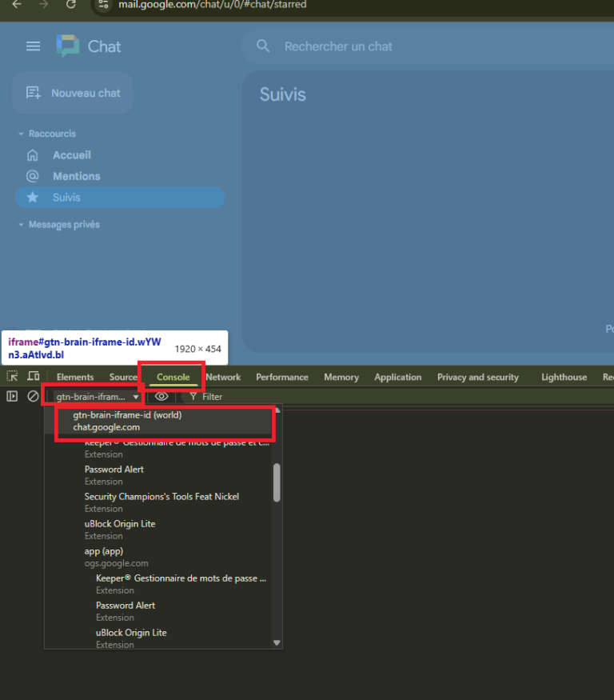Click the address bar URL
Screen dimensions: 614x700
tap(213, 5)
